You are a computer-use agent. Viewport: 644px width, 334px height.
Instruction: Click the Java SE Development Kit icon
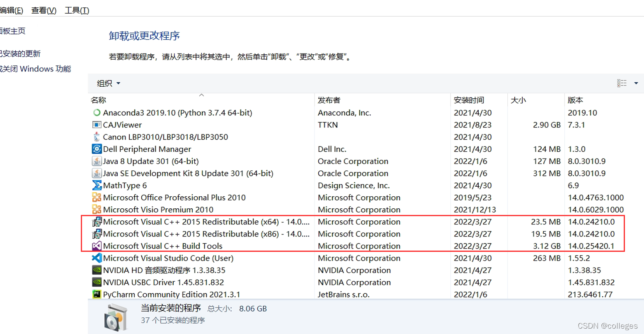(97, 173)
